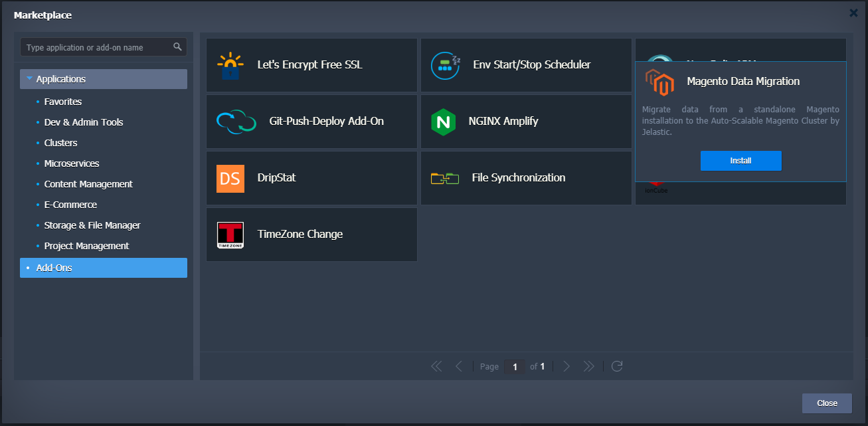Click the Env Start/Stop Scheduler icon
The width and height of the screenshot is (868, 426).
(445, 65)
